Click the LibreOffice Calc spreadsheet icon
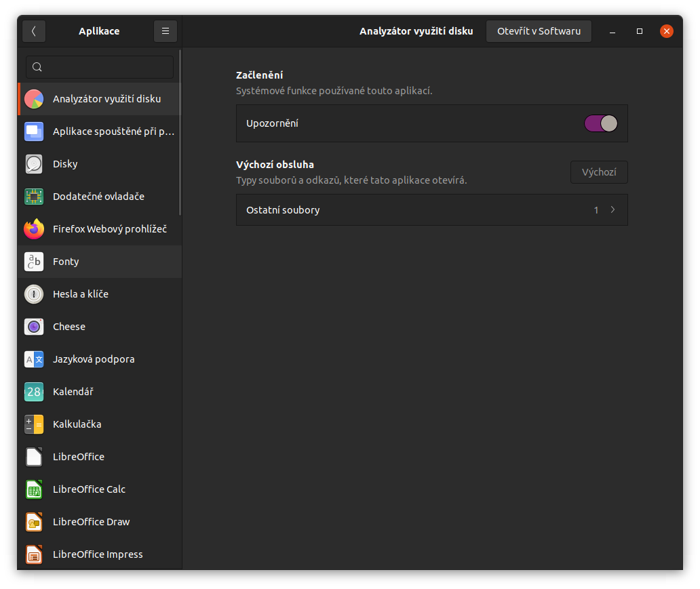The image size is (700, 589). point(34,489)
